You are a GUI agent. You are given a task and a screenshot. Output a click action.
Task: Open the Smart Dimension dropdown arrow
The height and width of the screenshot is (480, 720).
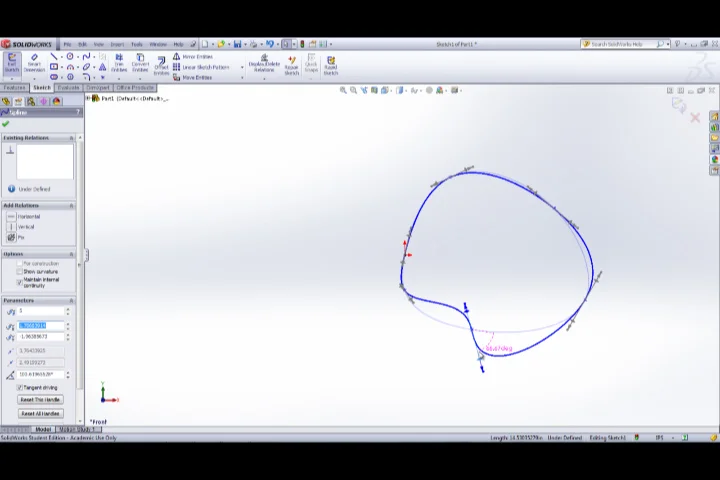click(34, 79)
